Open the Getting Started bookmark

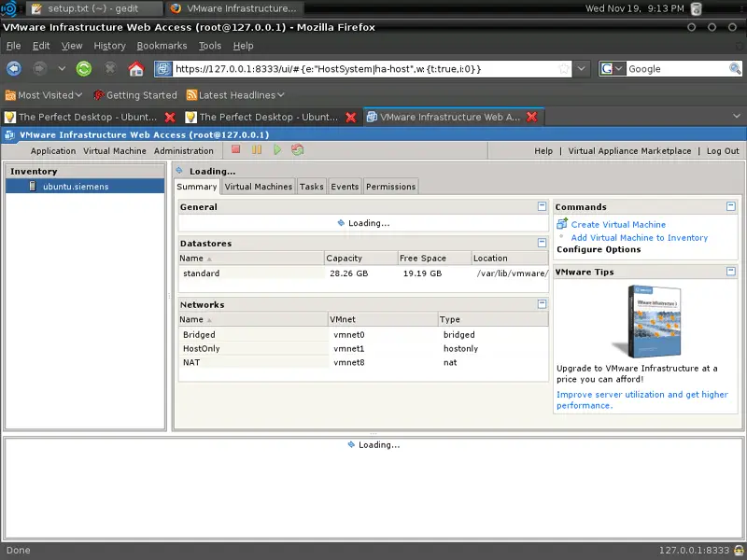coord(135,95)
